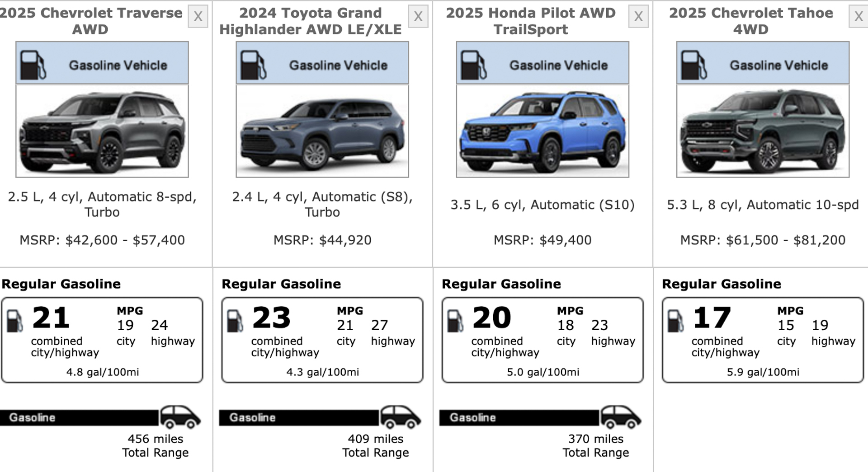Remove the 2025 Chevrolet Traverse AWD column
Screen dimensions: 868x472
tap(198, 17)
